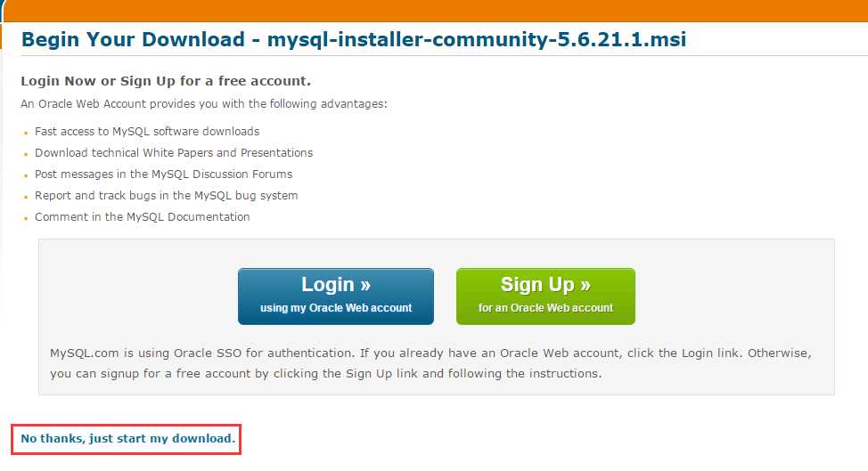Click the blue Login button

coord(335,296)
